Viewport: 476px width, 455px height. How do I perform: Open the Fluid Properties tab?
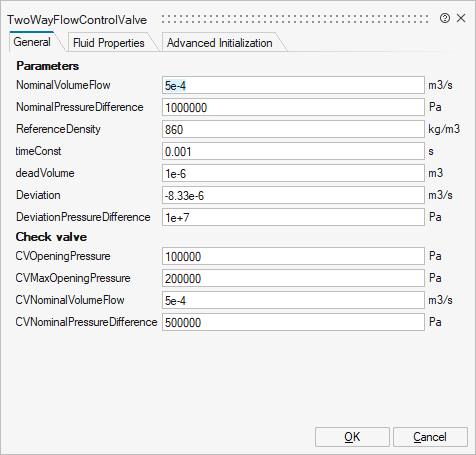pos(109,43)
